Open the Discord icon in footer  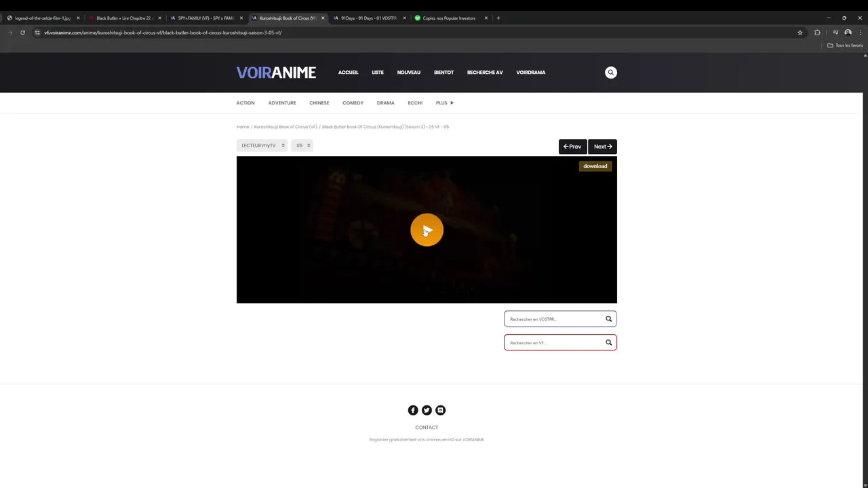click(440, 410)
